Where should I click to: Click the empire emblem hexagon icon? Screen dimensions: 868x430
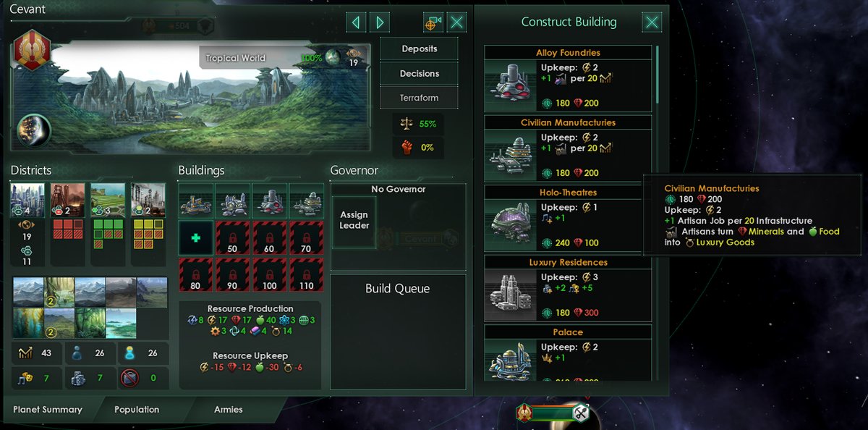pyautogui.click(x=32, y=50)
